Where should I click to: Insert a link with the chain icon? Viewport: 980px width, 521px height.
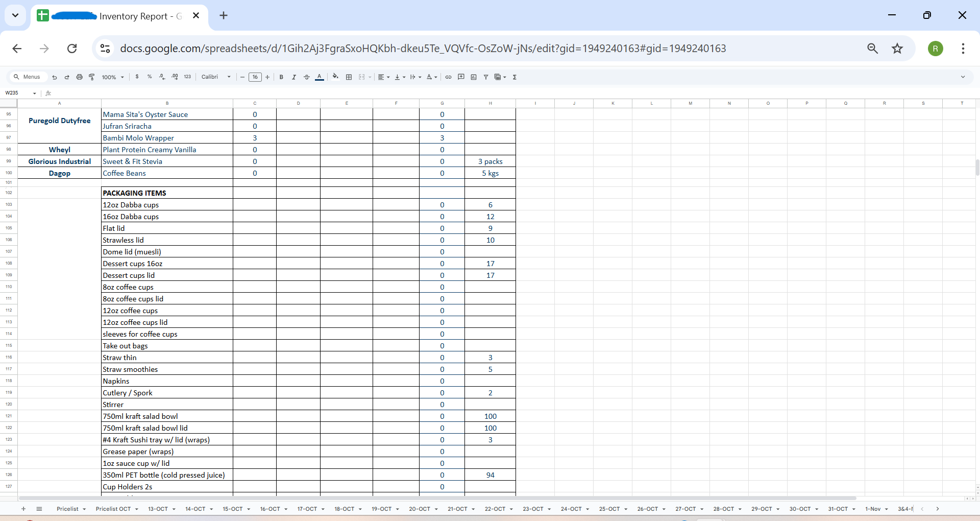click(448, 77)
